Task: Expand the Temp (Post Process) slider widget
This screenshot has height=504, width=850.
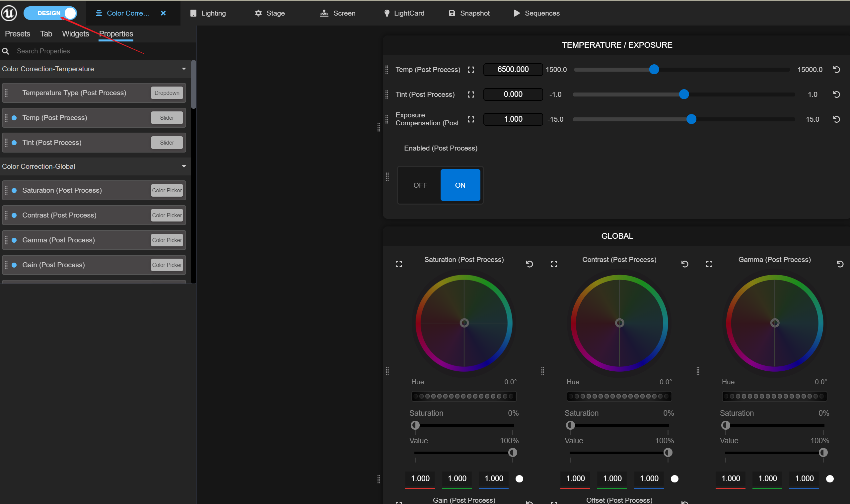Action: pos(471,70)
